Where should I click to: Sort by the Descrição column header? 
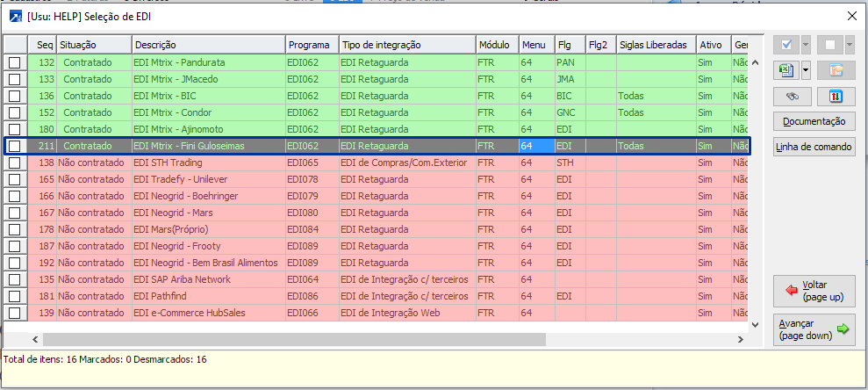point(209,45)
